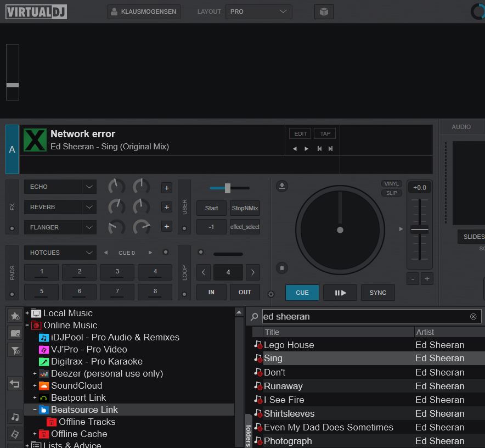Click the TAP tempo button
Screen dimensions: 485x448
pyautogui.click(x=325, y=134)
